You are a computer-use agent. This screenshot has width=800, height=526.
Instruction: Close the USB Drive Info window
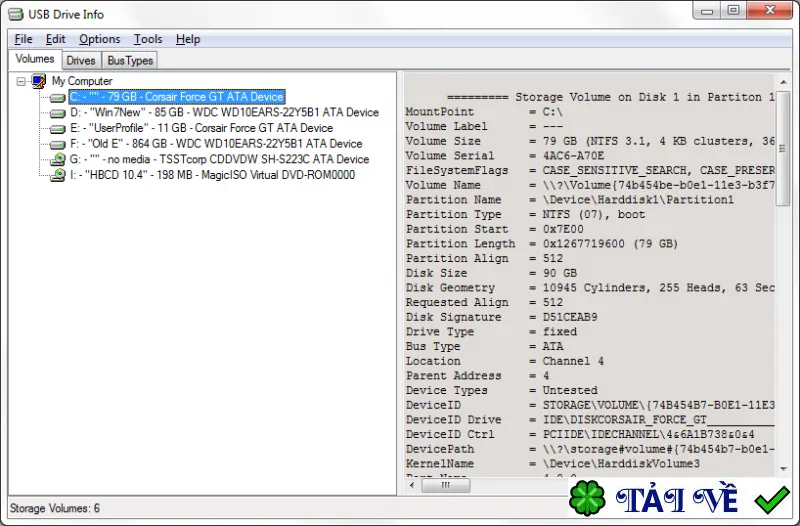pos(770,11)
